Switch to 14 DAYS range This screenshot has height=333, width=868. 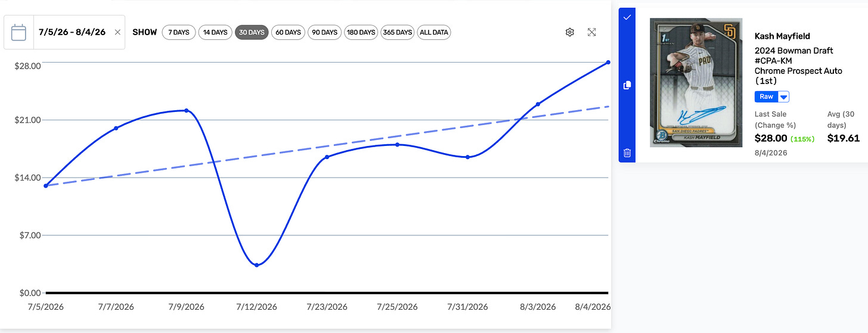[215, 32]
